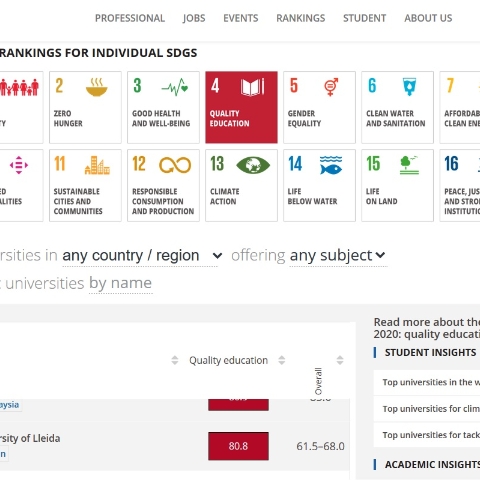Open the Rankings menu item
Viewport: 480px width, 500px height.
click(x=301, y=18)
